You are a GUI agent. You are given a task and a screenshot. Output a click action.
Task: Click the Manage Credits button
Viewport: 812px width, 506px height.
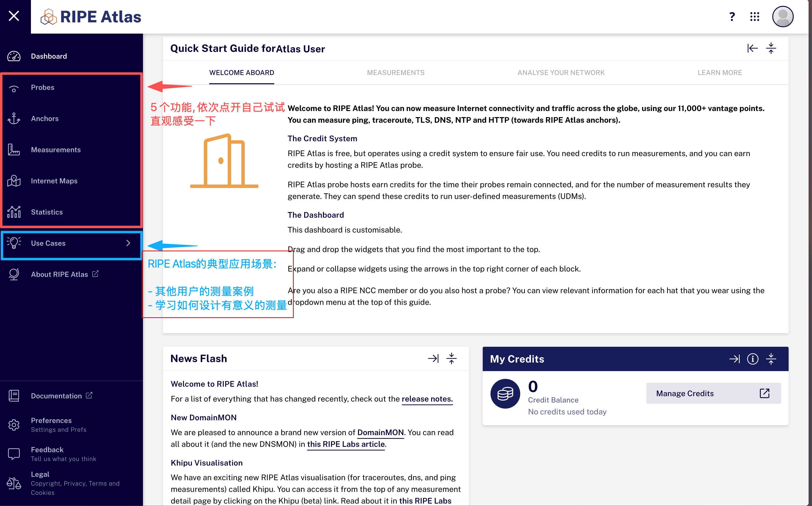point(713,393)
